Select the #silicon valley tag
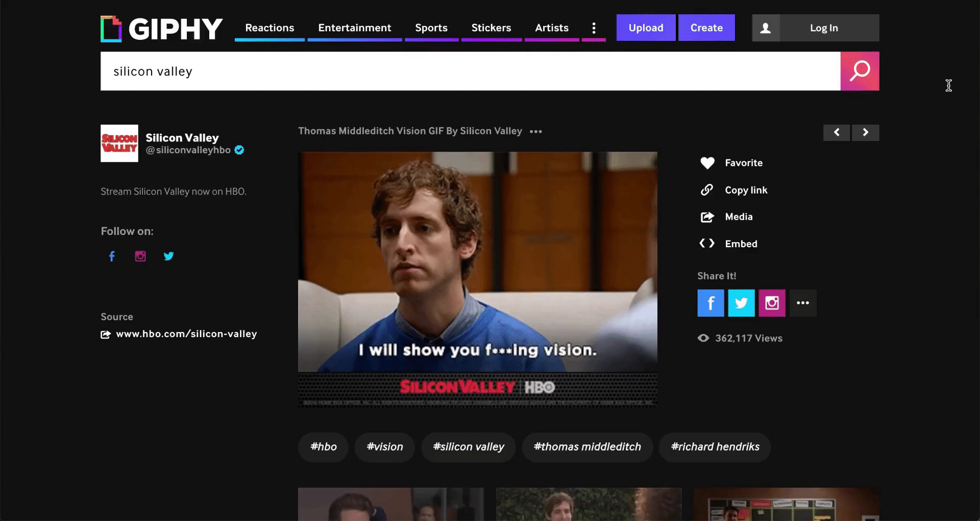Viewport: 980px width, 521px height. coord(469,447)
